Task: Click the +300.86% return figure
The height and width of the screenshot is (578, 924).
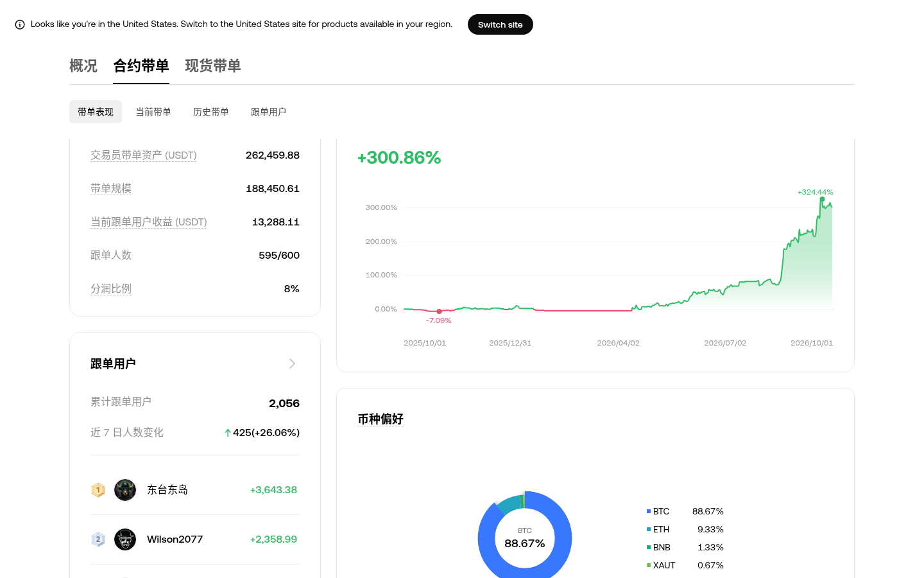Action: 399,158
